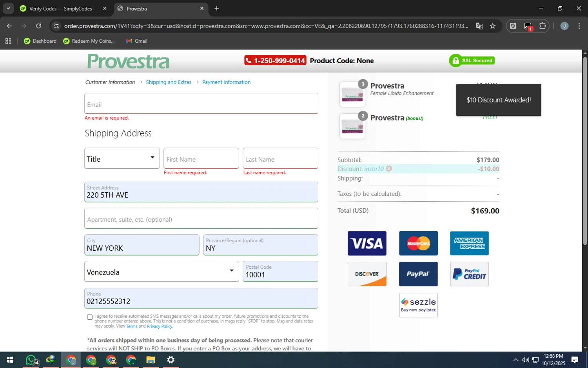
Task: Open the site information icon in address bar
Action: [x=56, y=26]
